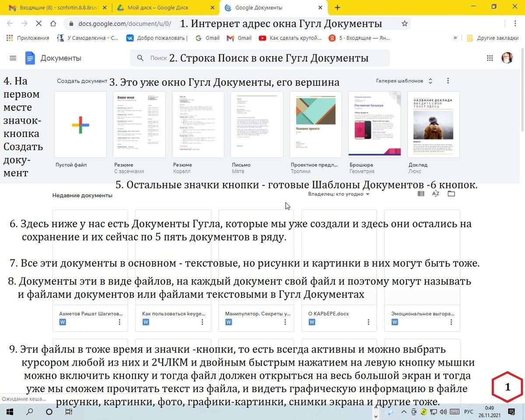Open the Google apps grid icon

point(490,57)
